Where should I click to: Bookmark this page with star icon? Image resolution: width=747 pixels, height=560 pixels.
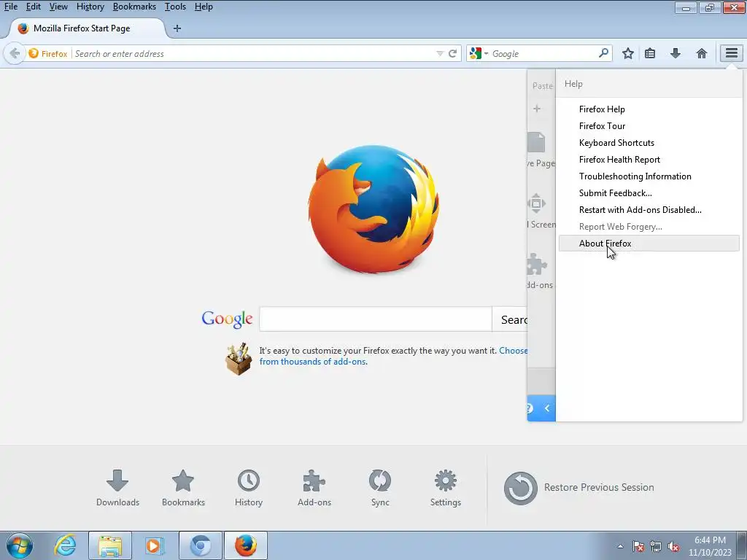tap(628, 53)
